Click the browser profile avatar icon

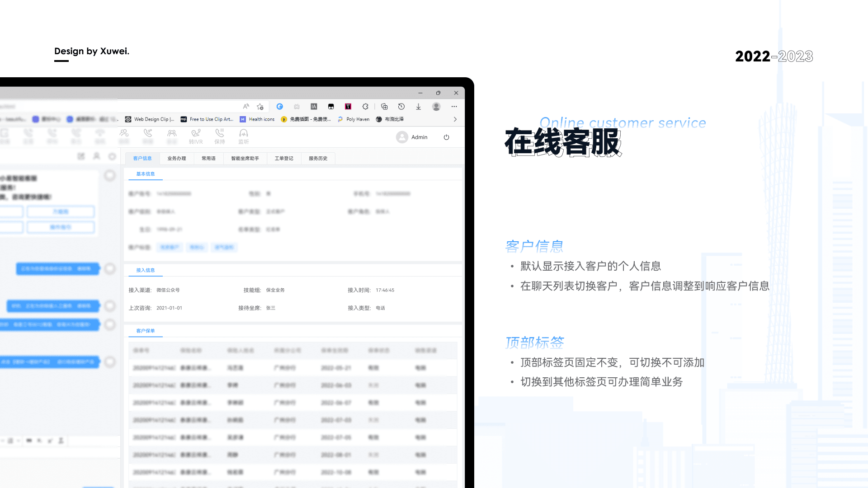(x=436, y=107)
